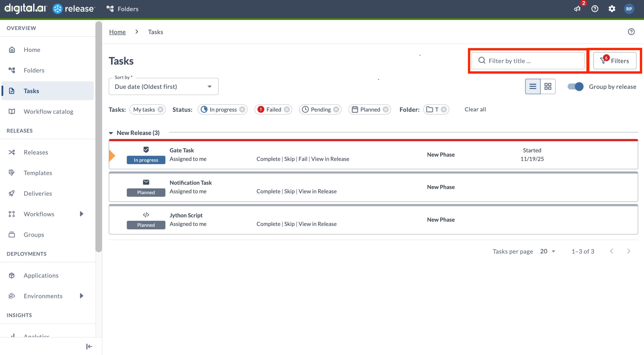Open Folders from the top navigation
The height and width of the screenshot is (355, 644).
pos(122,9)
